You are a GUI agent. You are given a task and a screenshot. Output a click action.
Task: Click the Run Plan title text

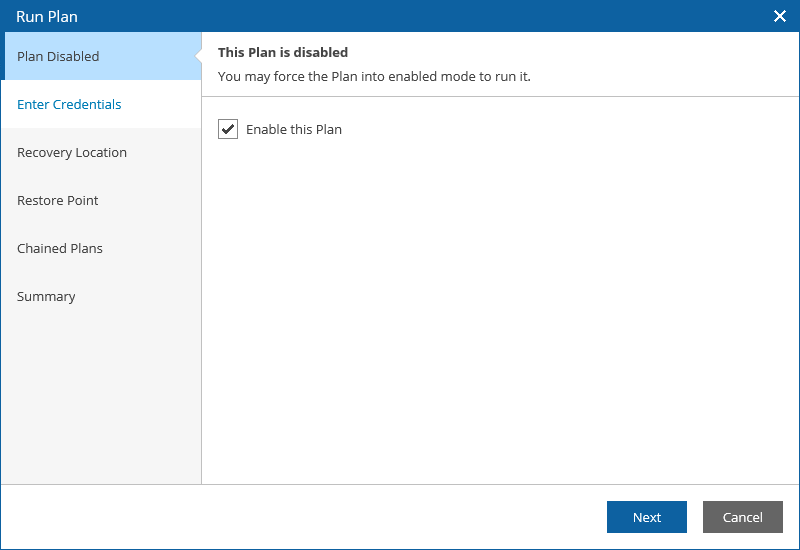click(47, 16)
